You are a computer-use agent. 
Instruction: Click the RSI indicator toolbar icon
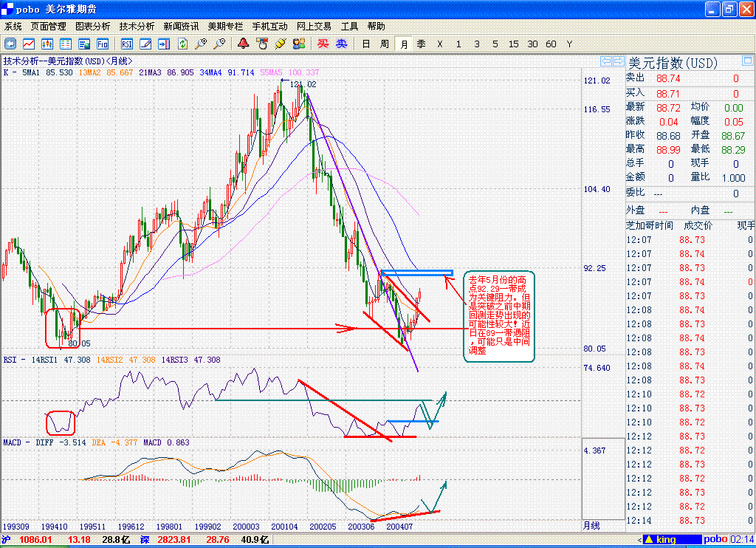[127, 44]
